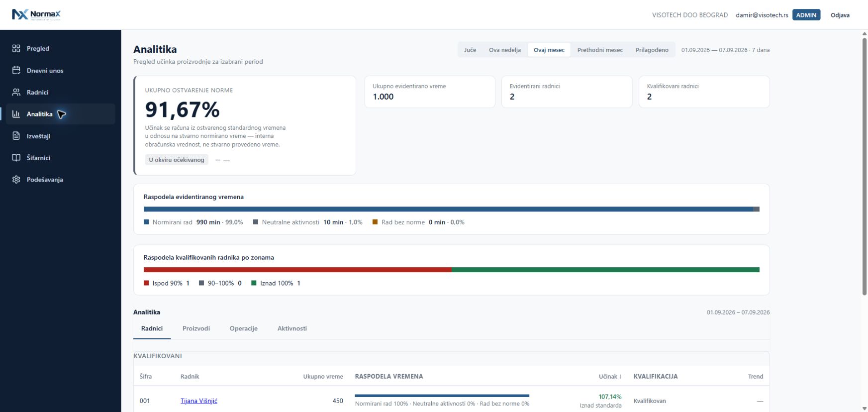Click the Analitika bar chart icon
The height and width of the screenshot is (412, 868).
click(16, 114)
